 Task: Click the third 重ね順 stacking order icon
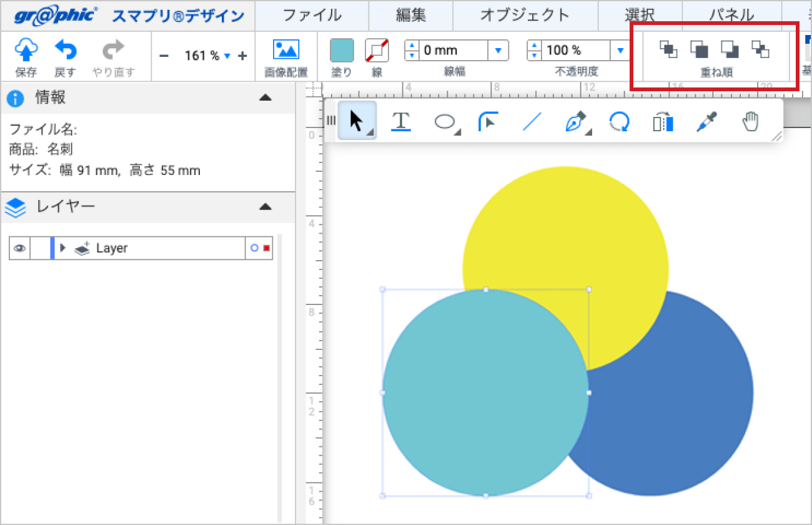click(730, 49)
